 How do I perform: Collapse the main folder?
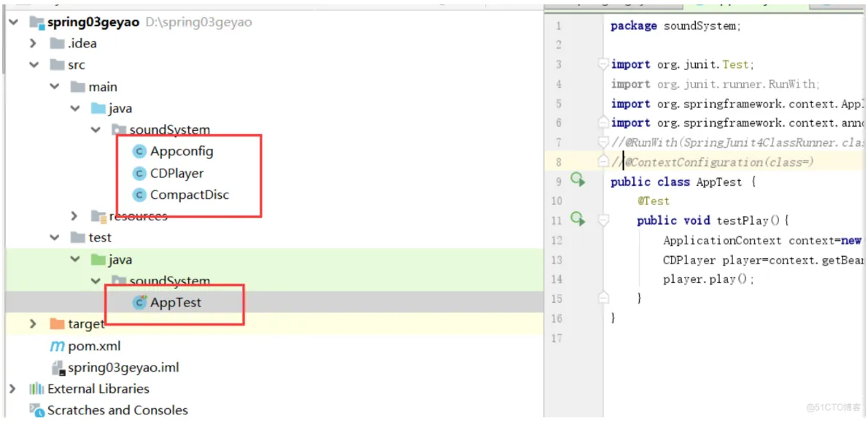pyautogui.click(x=54, y=86)
